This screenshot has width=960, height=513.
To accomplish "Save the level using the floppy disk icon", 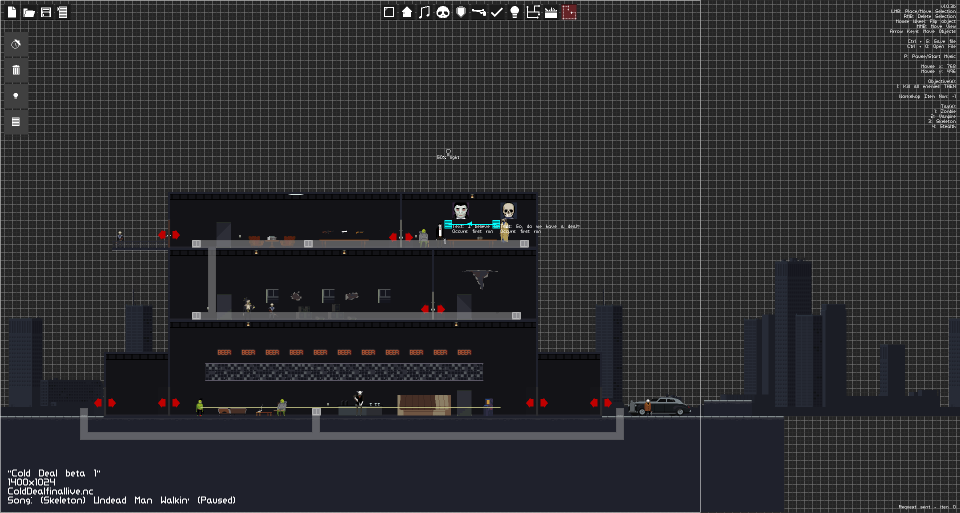I will coord(46,12).
